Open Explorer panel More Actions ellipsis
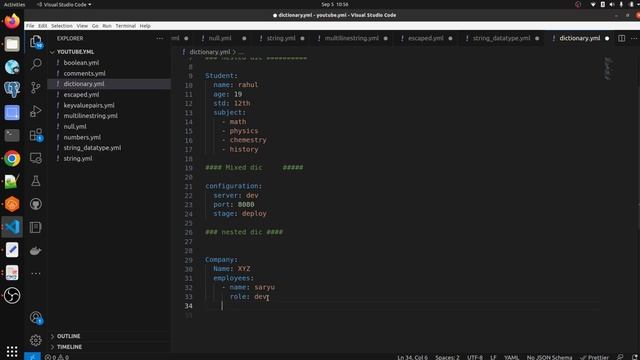Viewport: 640px width, 360px height. (160, 38)
